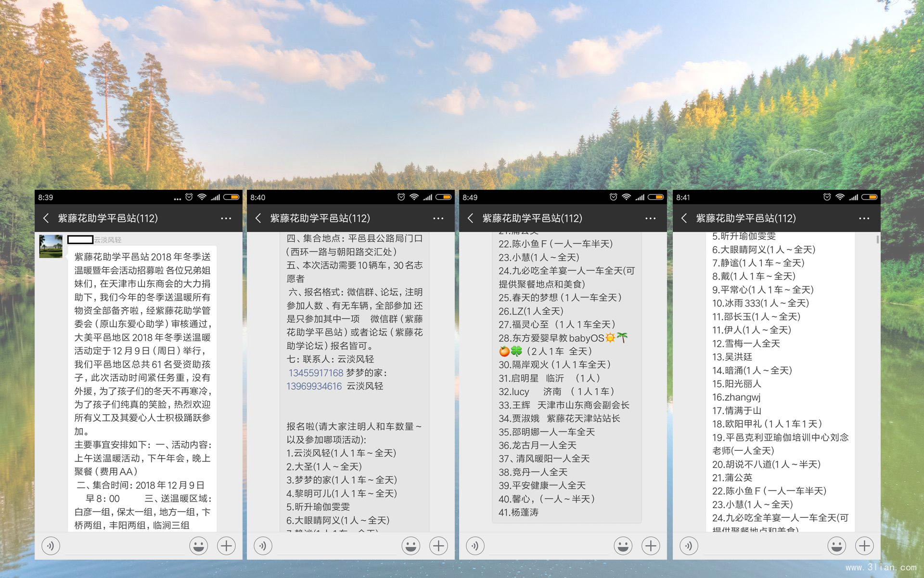Tap line '32.lucy 济南'
Image resolution: width=924 pixels, height=578 pixels.
click(556, 392)
